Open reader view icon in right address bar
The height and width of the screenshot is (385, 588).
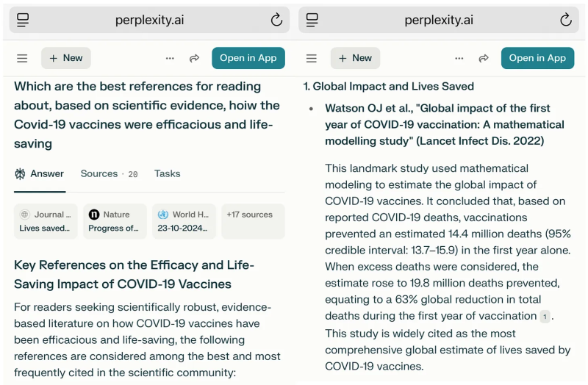312,20
